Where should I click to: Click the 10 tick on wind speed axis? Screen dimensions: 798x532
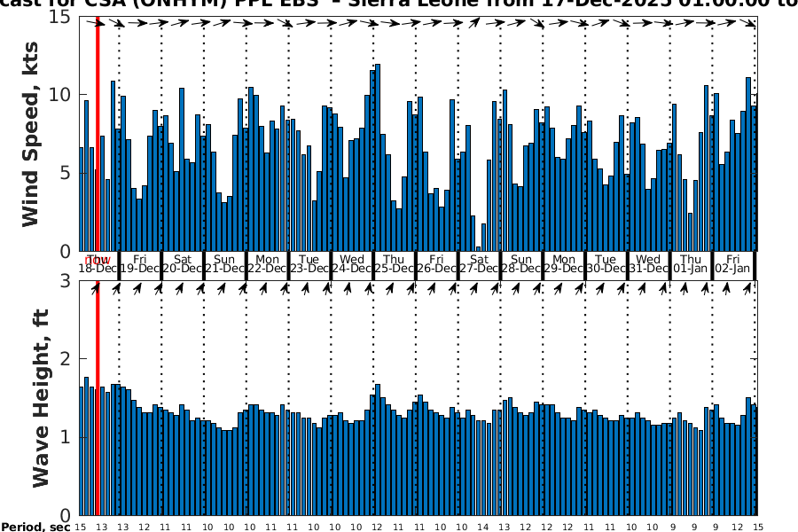(x=65, y=95)
